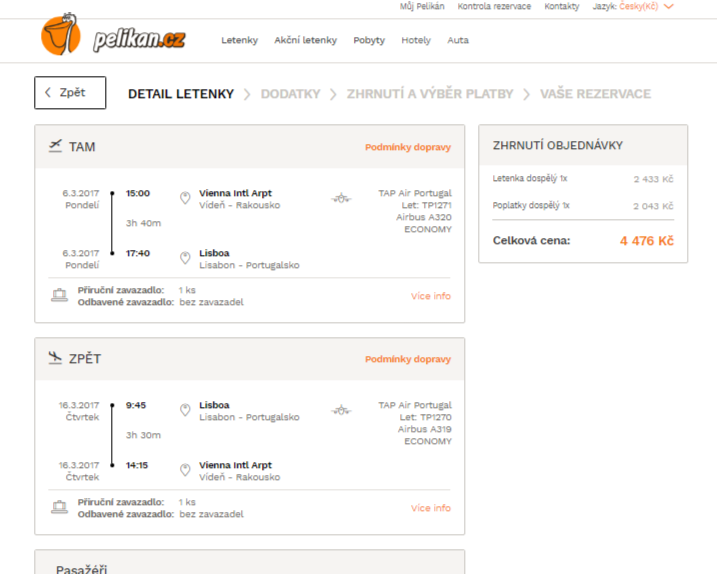Open Více info for the return flight baggage
The height and width of the screenshot is (574, 717).
[430, 508]
